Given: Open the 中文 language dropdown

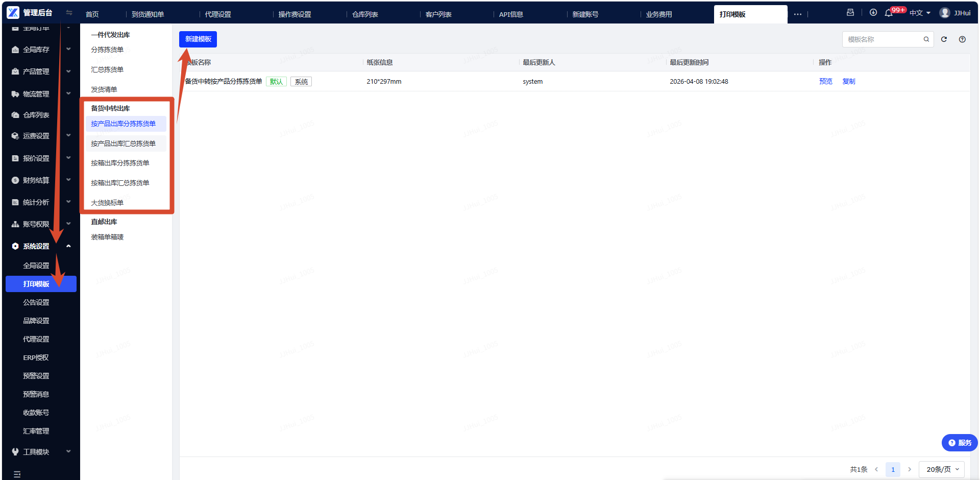Looking at the screenshot, I should coord(920,13).
